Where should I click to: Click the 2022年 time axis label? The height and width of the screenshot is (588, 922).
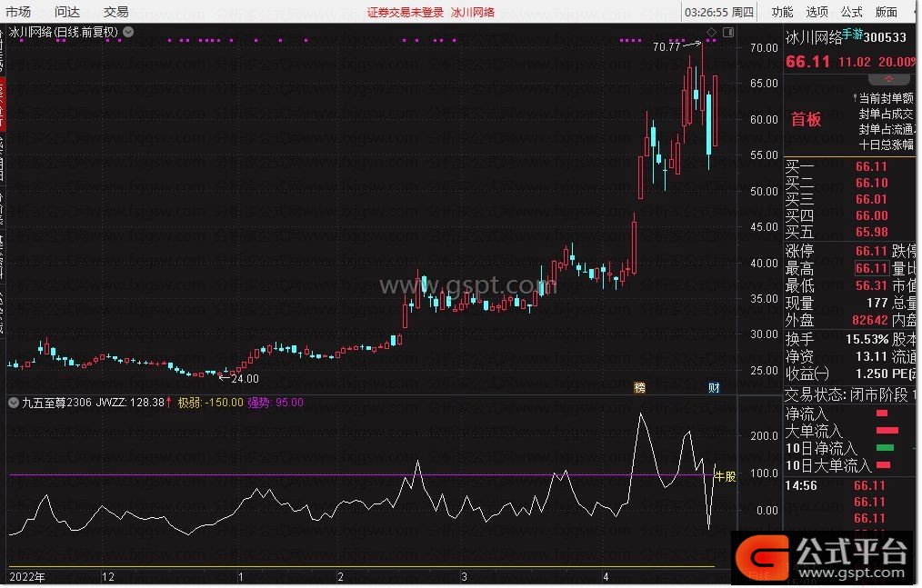pyautogui.click(x=27, y=577)
